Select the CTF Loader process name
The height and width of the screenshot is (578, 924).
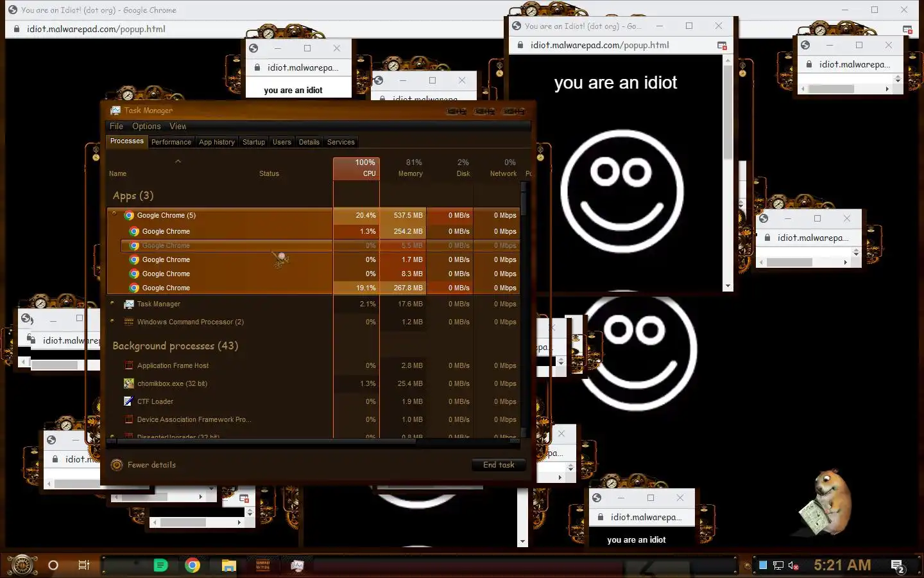(x=155, y=401)
